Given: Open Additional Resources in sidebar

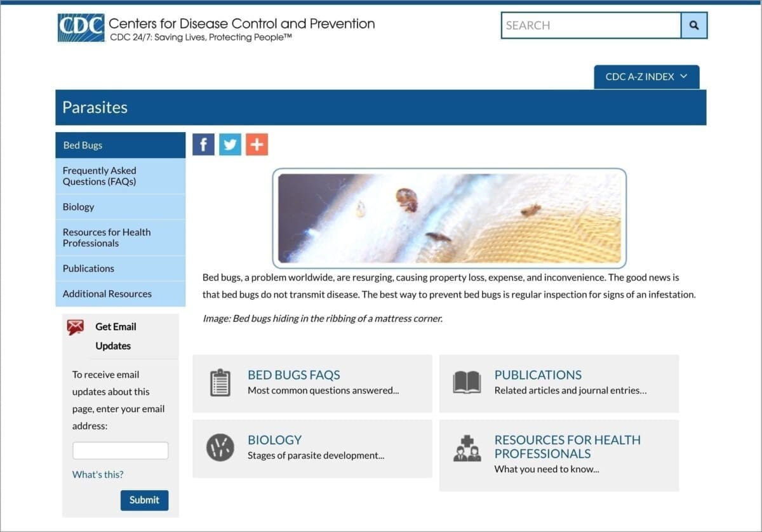Looking at the screenshot, I should [x=121, y=294].
